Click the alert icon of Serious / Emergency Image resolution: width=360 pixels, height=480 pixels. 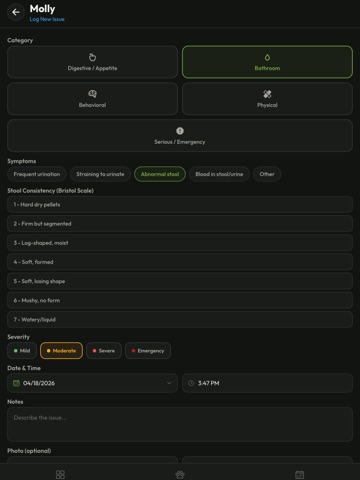tap(180, 131)
